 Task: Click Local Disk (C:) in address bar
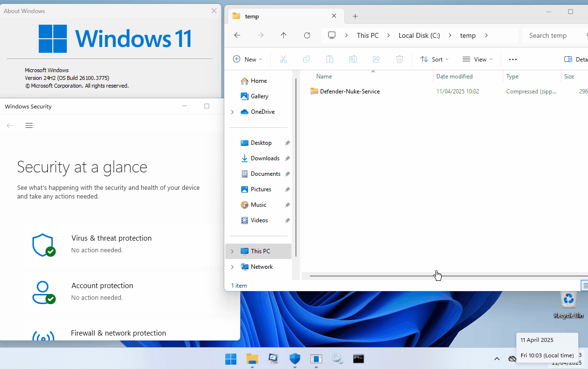[419, 35]
